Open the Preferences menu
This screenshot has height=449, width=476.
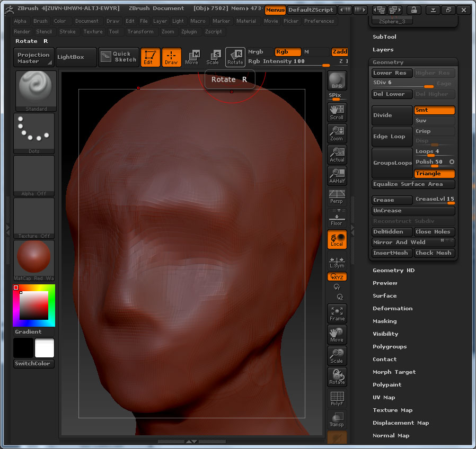pos(319,21)
